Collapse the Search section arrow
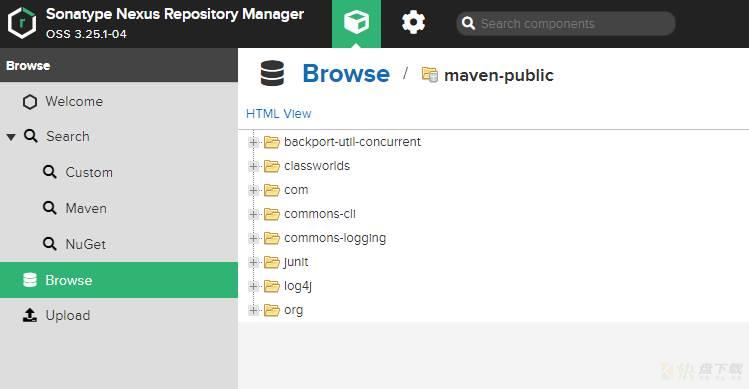The image size is (749, 389). 11,137
